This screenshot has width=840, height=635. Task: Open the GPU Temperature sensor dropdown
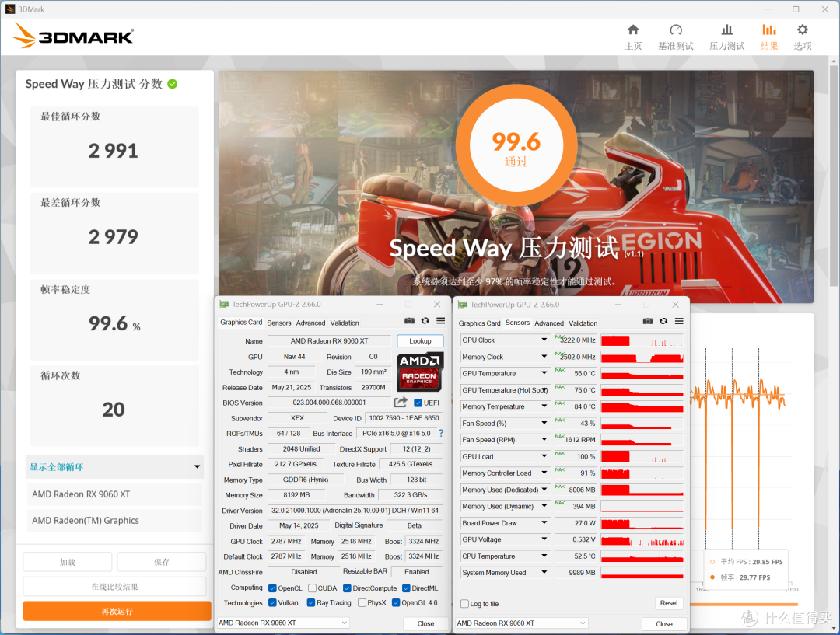(x=544, y=373)
